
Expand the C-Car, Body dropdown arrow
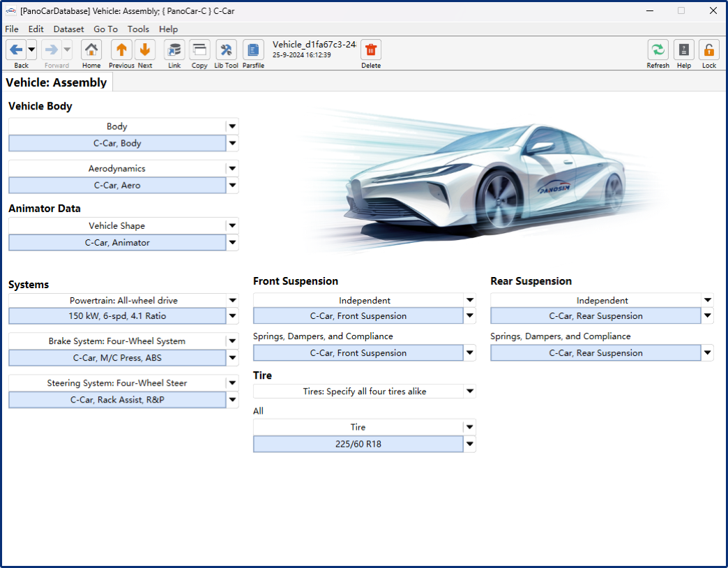coord(232,143)
